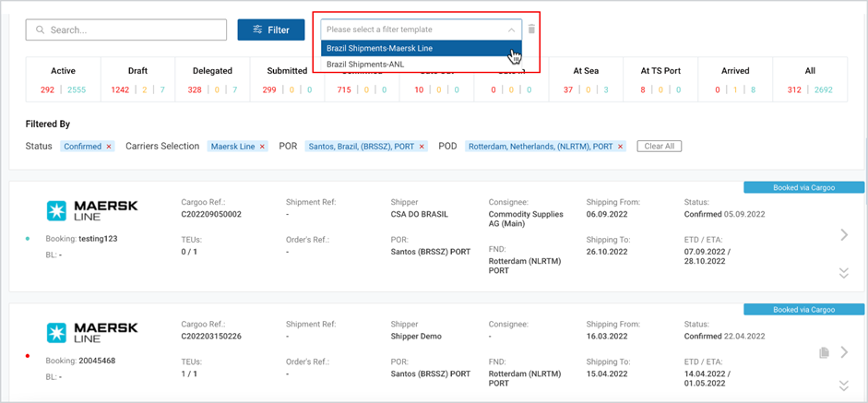Remove the Maersk Line carrier filter chip

coord(262,147)
